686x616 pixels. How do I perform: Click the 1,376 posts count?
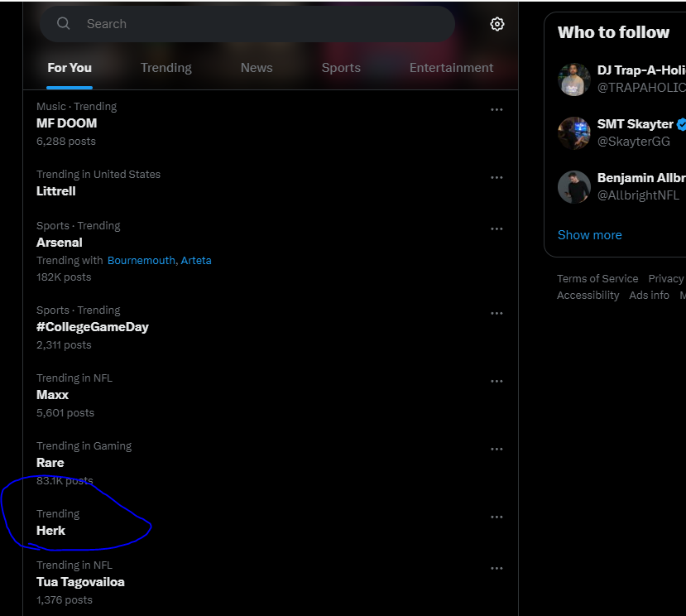click(65, 599)
